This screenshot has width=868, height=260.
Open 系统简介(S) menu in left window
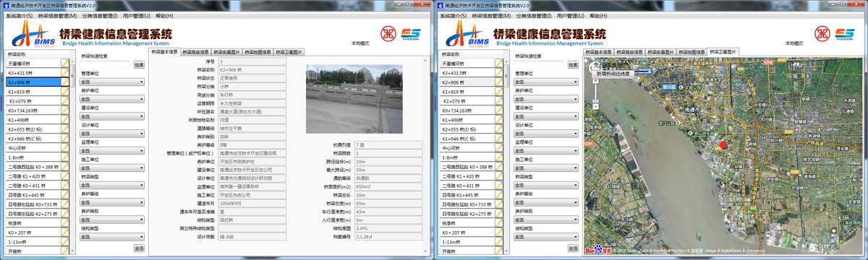point(19,15)
